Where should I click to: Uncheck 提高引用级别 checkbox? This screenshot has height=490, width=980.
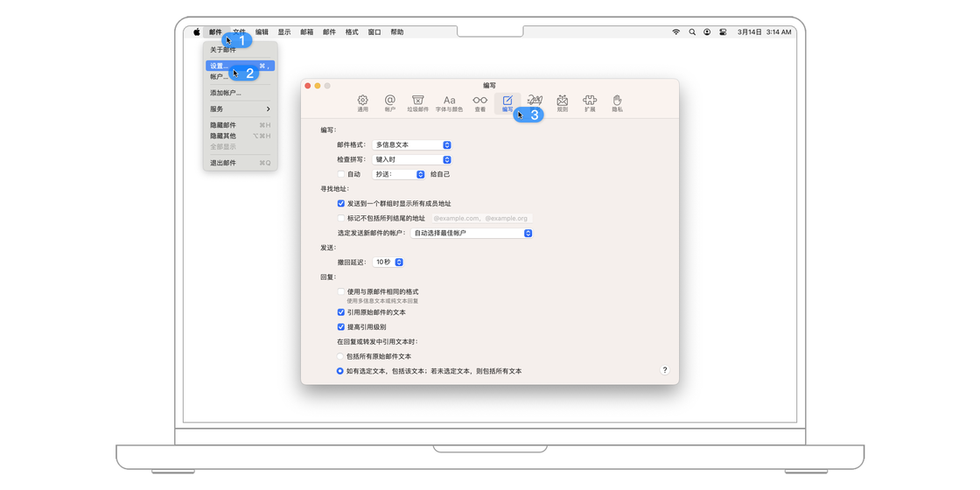(x=340, y=327)
